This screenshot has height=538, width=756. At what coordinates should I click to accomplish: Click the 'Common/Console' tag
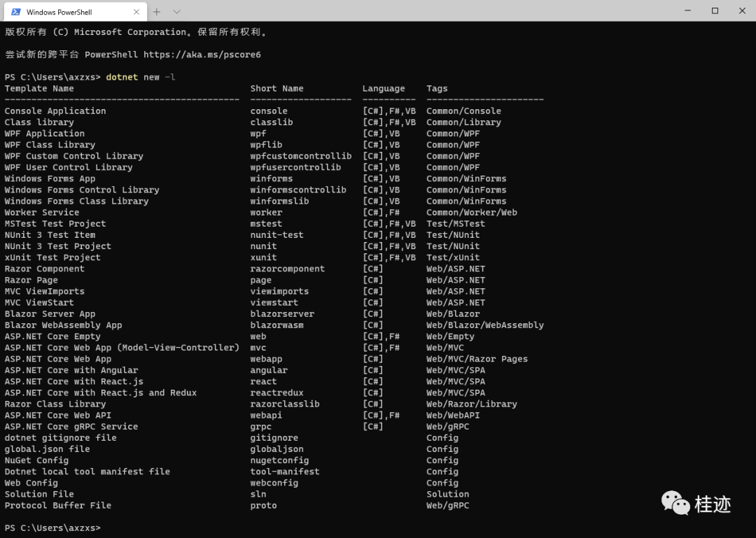[464, 111]
